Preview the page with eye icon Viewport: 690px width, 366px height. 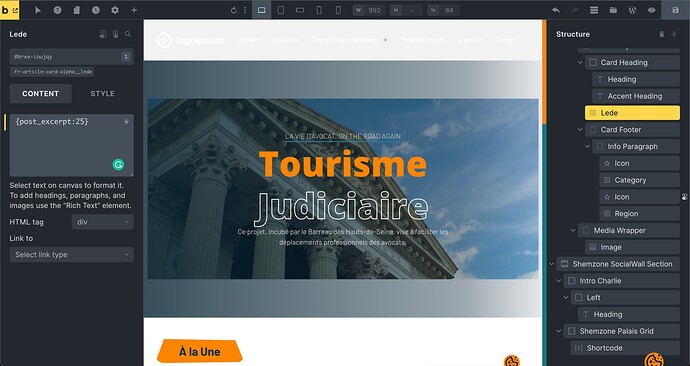[x=651, y=10]
